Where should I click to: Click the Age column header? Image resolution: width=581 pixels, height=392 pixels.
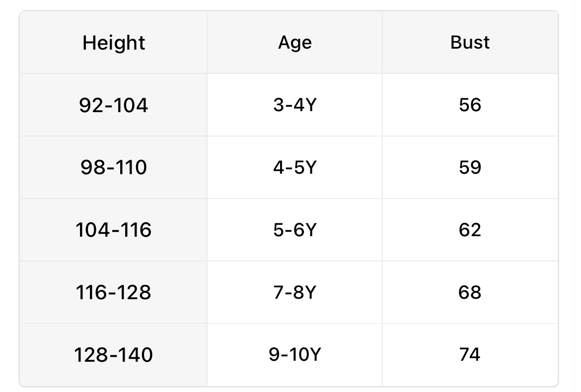click(295, 43)
